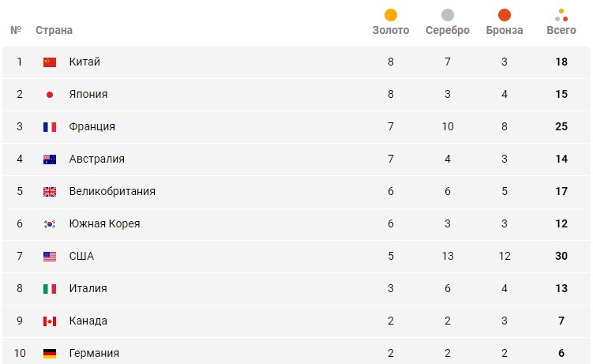The height and width of the screenshot is (364, 593).
Task: Select the Великобритания row name
Action: (112, 192)
